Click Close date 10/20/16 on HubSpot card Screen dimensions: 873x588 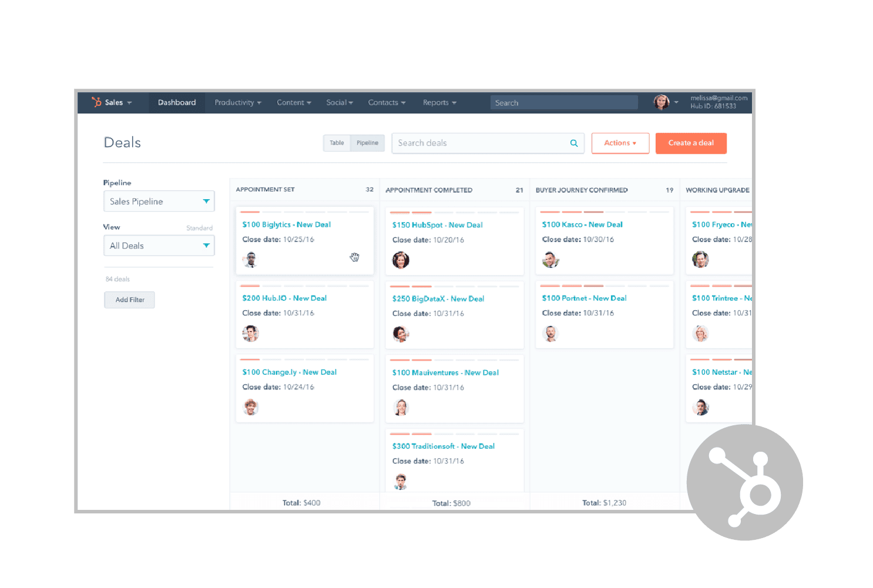[428, 240]
